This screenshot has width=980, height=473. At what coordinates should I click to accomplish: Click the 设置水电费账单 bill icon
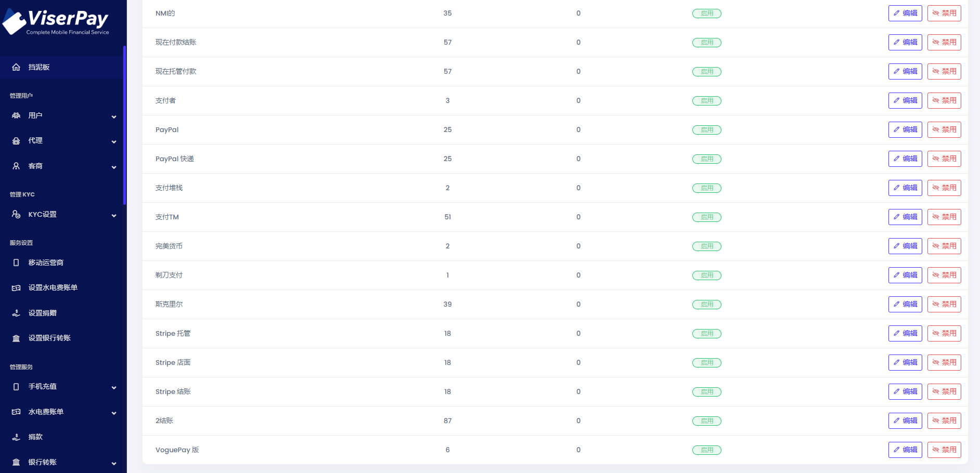(16, 288)
